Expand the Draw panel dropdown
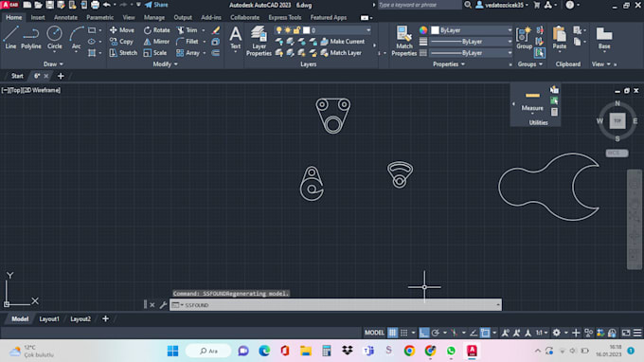 pos(53,64)
